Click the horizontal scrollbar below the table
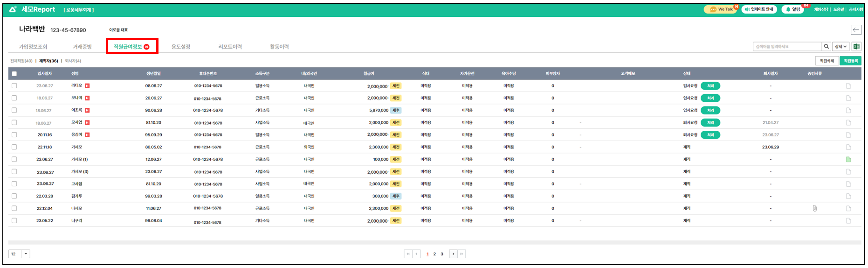This screenshot has width=868, height=268. click(x=434, y=242)
